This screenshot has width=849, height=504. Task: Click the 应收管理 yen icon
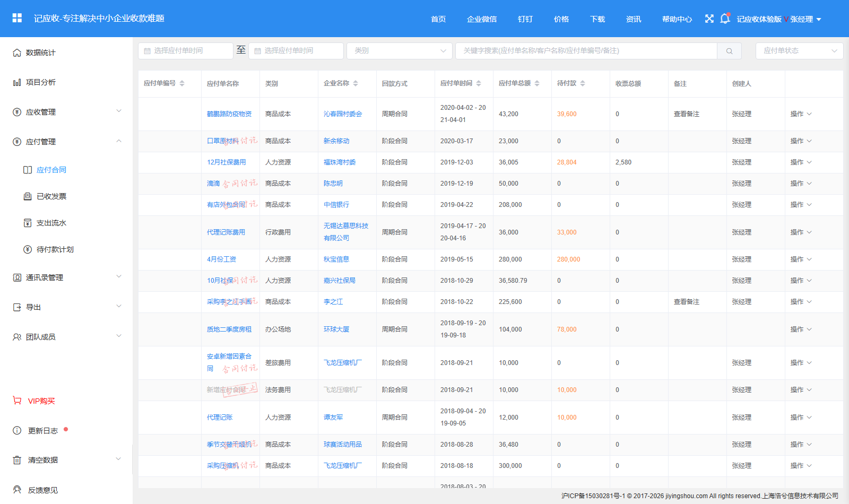(x=17, y=112)
